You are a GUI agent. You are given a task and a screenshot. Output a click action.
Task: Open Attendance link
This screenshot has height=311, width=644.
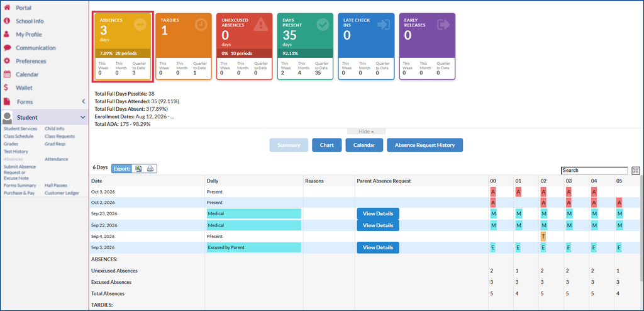pos(57,159)
